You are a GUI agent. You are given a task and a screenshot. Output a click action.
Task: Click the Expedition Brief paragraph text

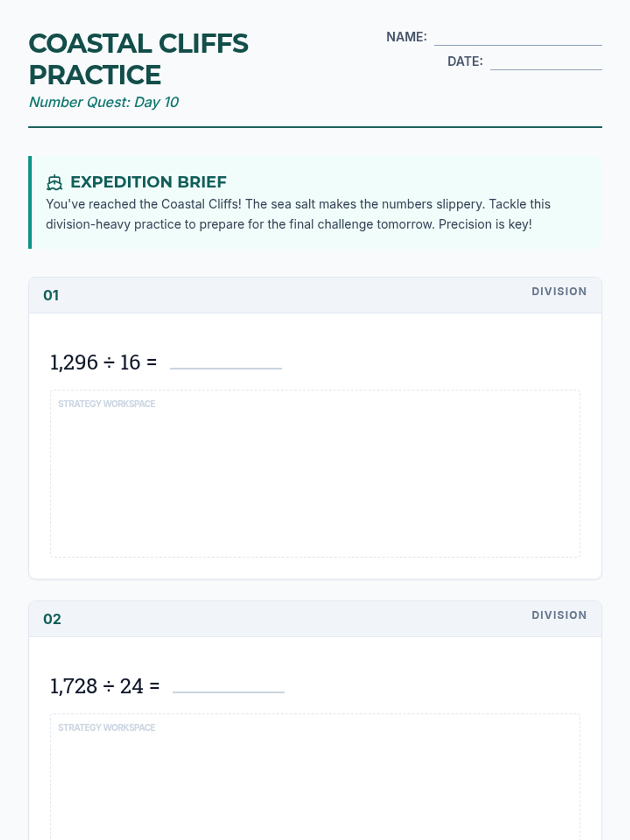pos(298,214)
